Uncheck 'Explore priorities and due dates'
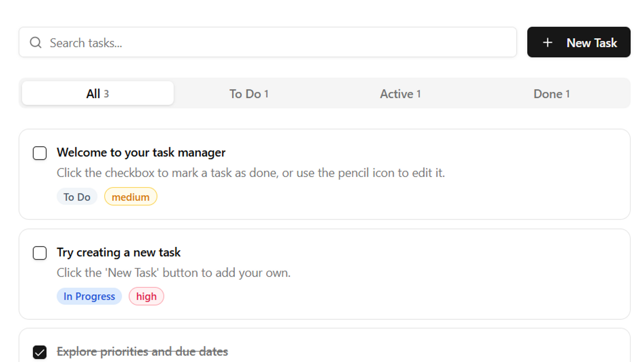This screenshot has width=644, height=362. click(40, 352)
